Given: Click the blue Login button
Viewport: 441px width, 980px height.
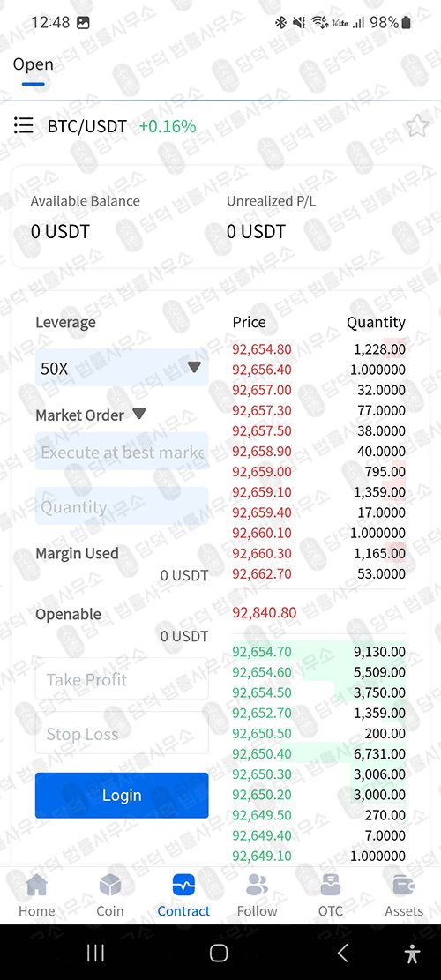Looking at the screenshot, I should tap(122, 795).
